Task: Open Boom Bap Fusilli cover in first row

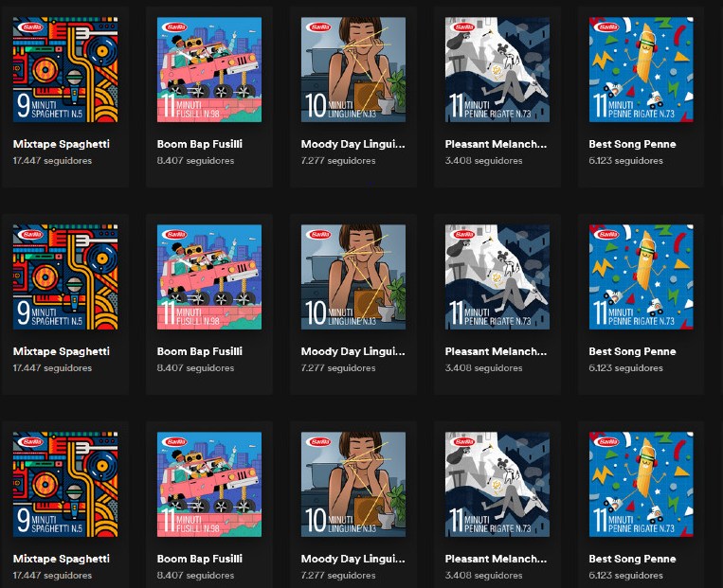Action: [x=209, y=70]
